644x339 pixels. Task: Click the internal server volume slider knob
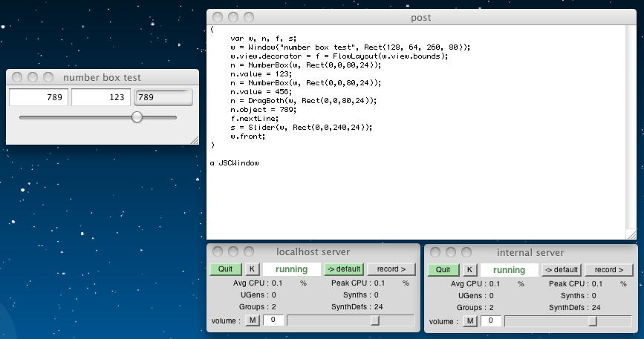pos(593,321)
